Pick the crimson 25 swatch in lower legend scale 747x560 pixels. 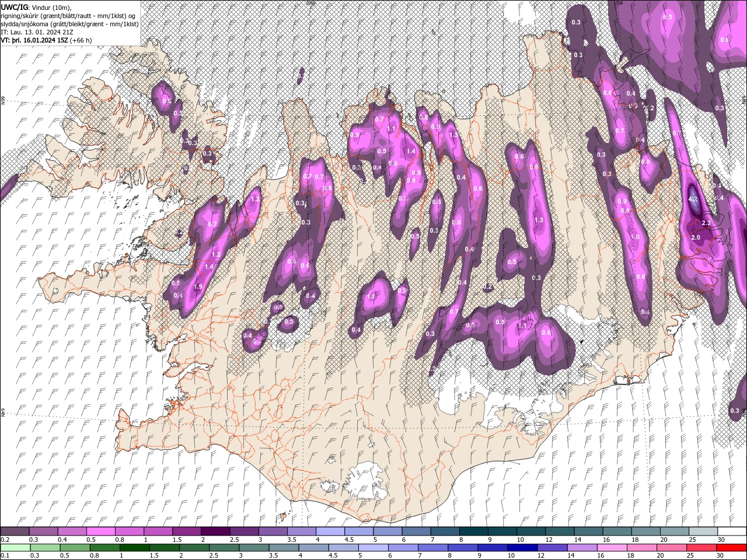702,548
